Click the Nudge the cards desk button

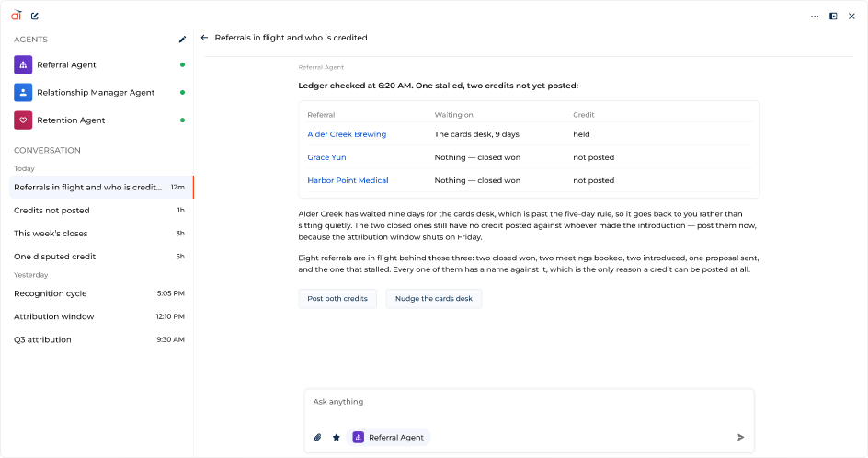(434, 299)
